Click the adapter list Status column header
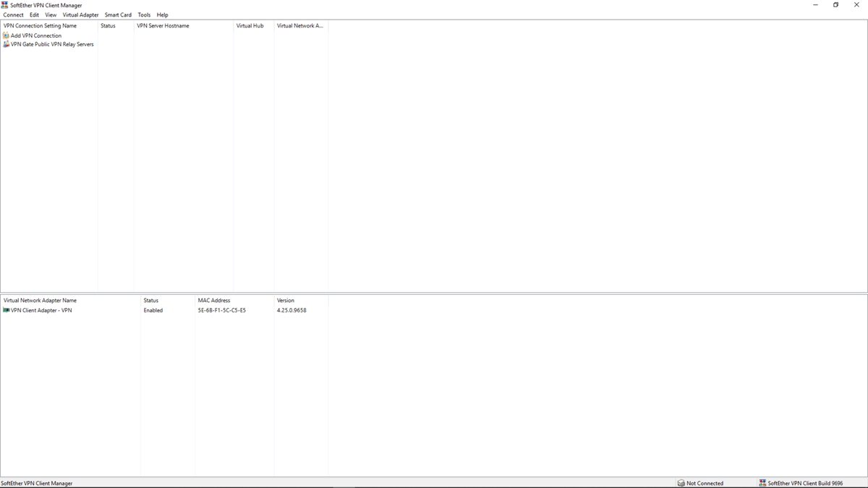 click(x=168, y=300)
